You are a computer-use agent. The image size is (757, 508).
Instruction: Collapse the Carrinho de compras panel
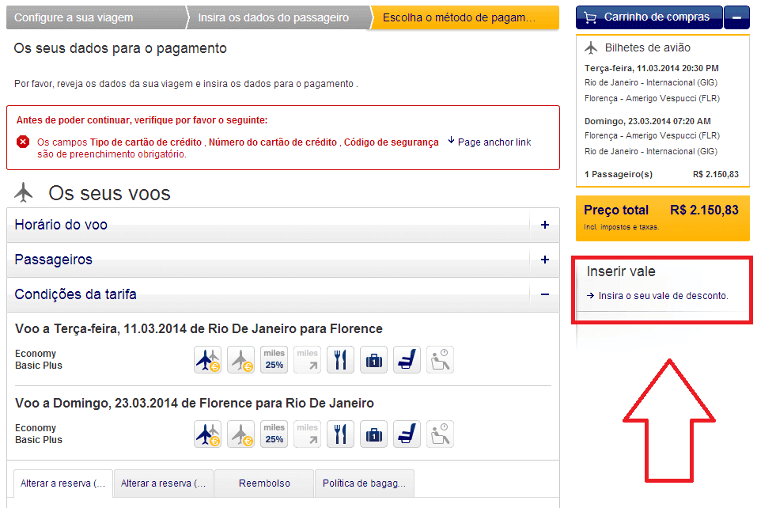[737, 17]
